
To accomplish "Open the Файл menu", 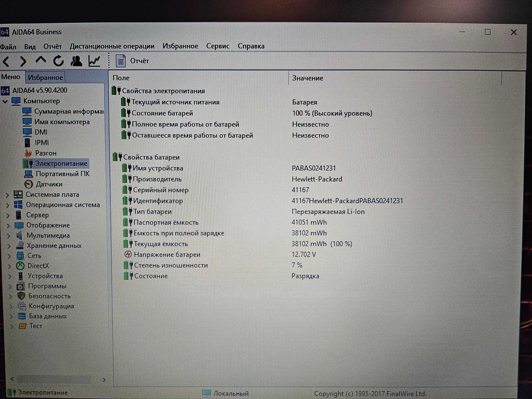I will pyautogui.click(x=7, y=47).
